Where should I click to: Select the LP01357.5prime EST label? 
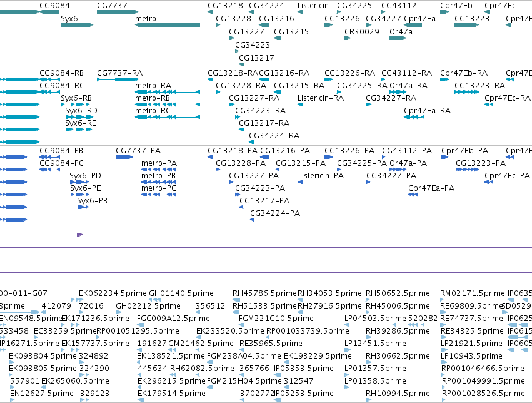coord(375,369)
